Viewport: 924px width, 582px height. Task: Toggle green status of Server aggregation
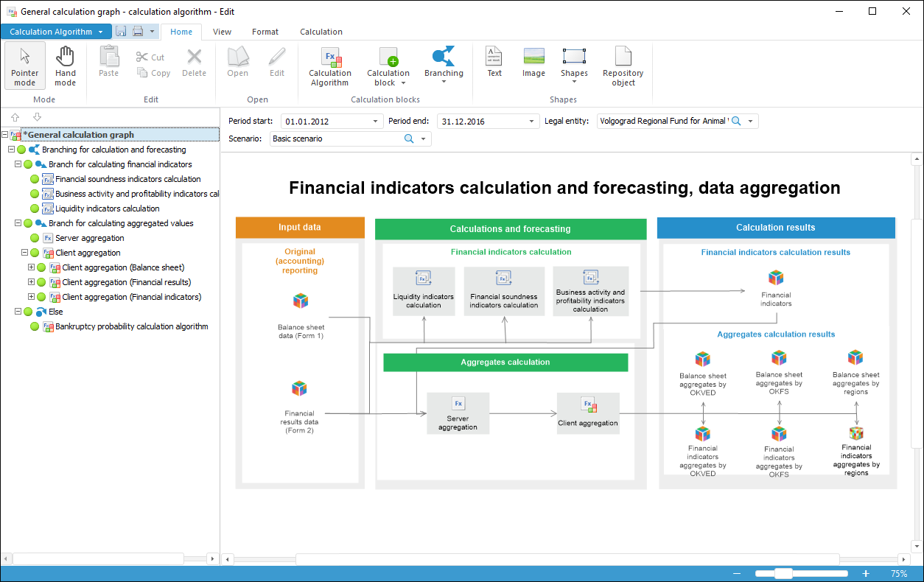tap(35, 238)
